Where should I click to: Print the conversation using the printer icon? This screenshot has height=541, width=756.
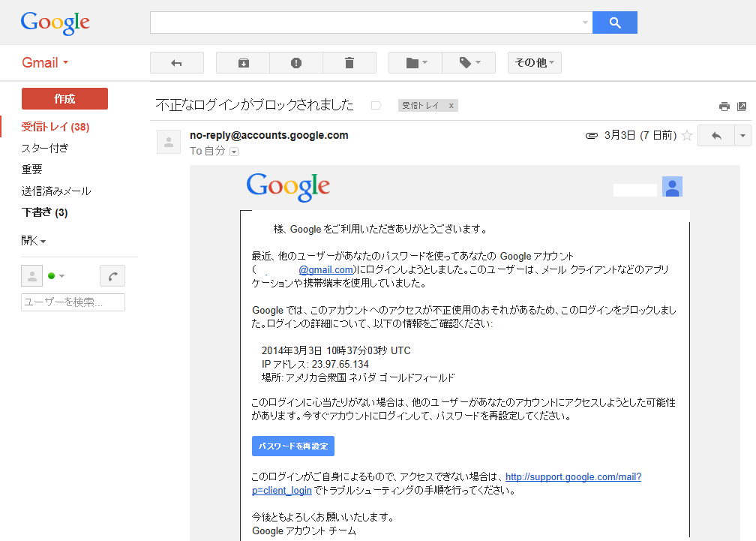pos(724,107)
